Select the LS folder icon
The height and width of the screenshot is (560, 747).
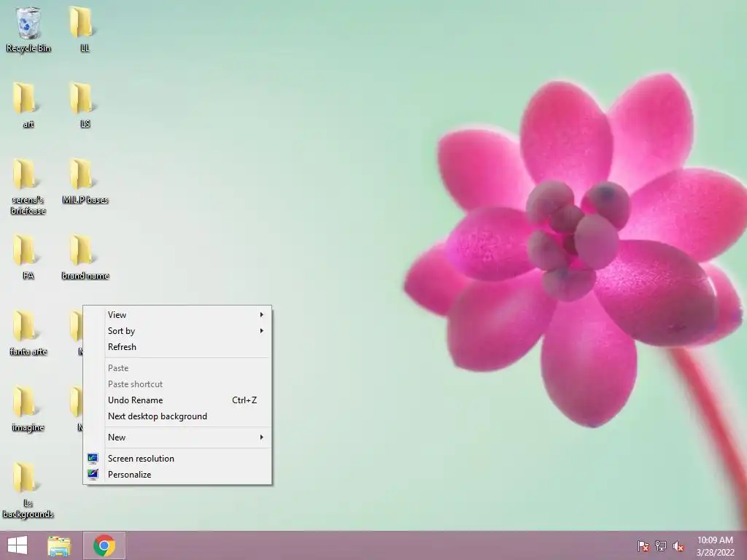coord(85,105)
